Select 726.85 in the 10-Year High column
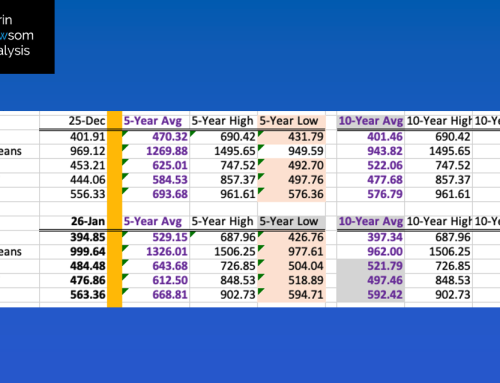Image resolution: width=500 pixels, height=383 pixels. click(438, 266)
